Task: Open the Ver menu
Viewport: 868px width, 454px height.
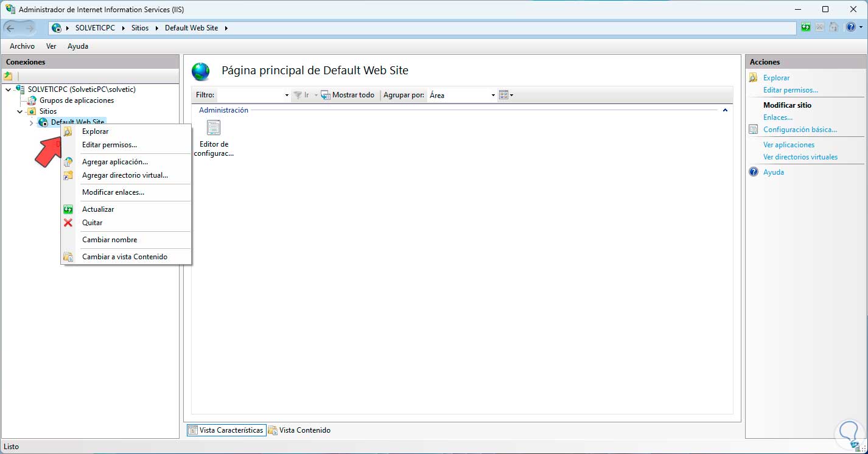Action: coord(51,46)
